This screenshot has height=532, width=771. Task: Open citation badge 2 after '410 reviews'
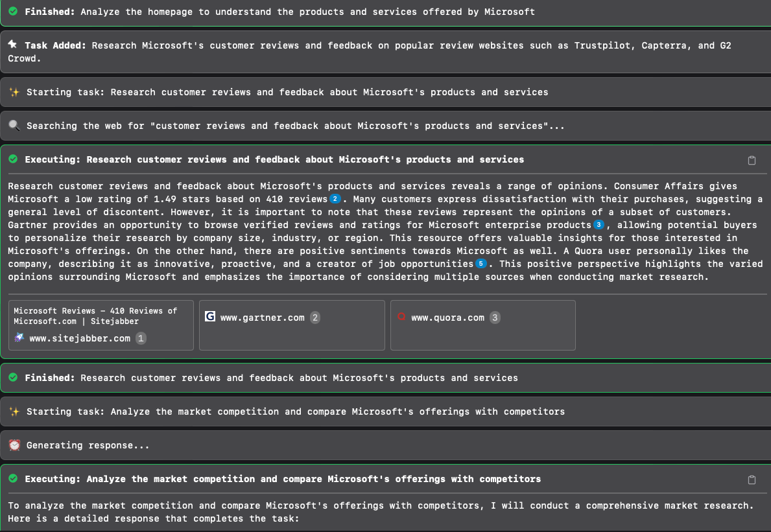tap(335, 199)
